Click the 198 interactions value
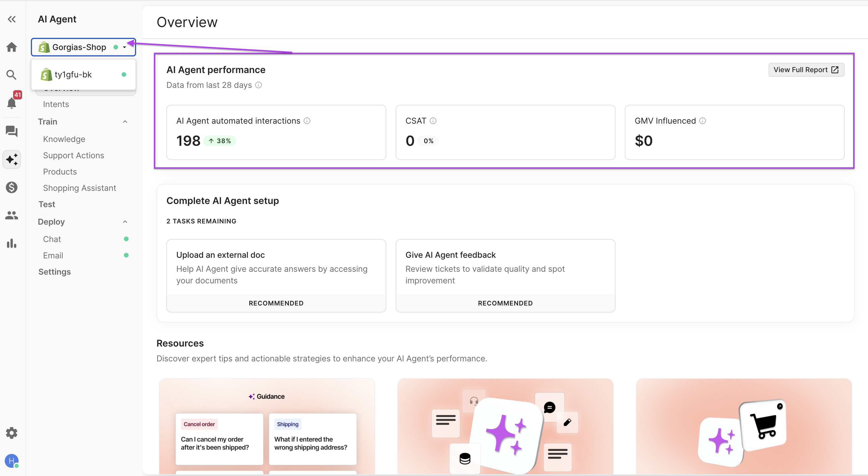This screenshot has height=476, width=868. click(x=188, y=141)
